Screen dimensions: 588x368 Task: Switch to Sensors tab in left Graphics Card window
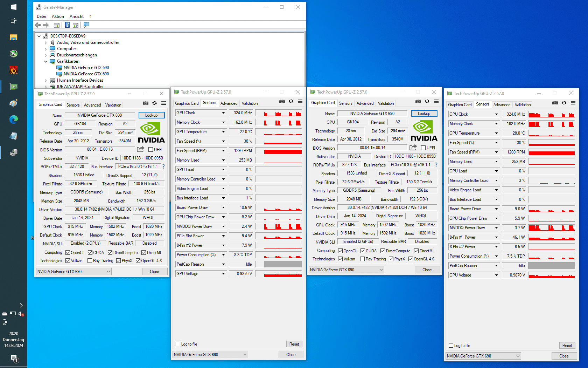pyautogui.click(x=73, y=105)
